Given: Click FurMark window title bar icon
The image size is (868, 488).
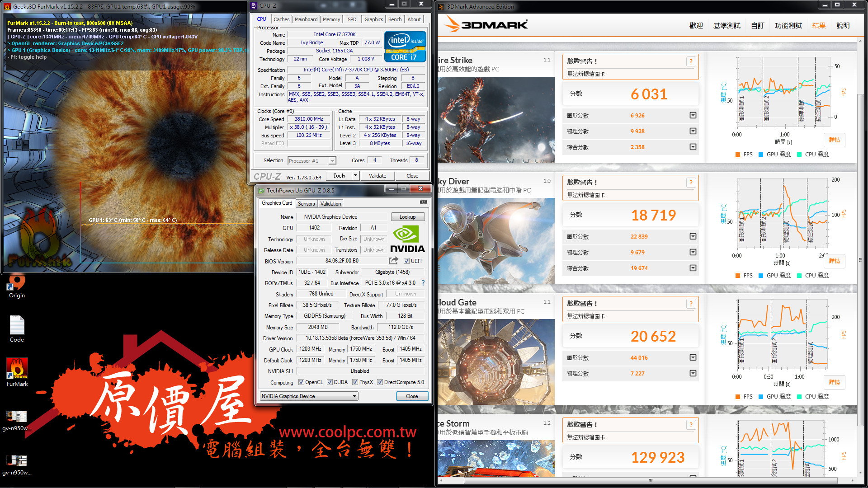Looking at the screenshot, I should pos(7,6).
